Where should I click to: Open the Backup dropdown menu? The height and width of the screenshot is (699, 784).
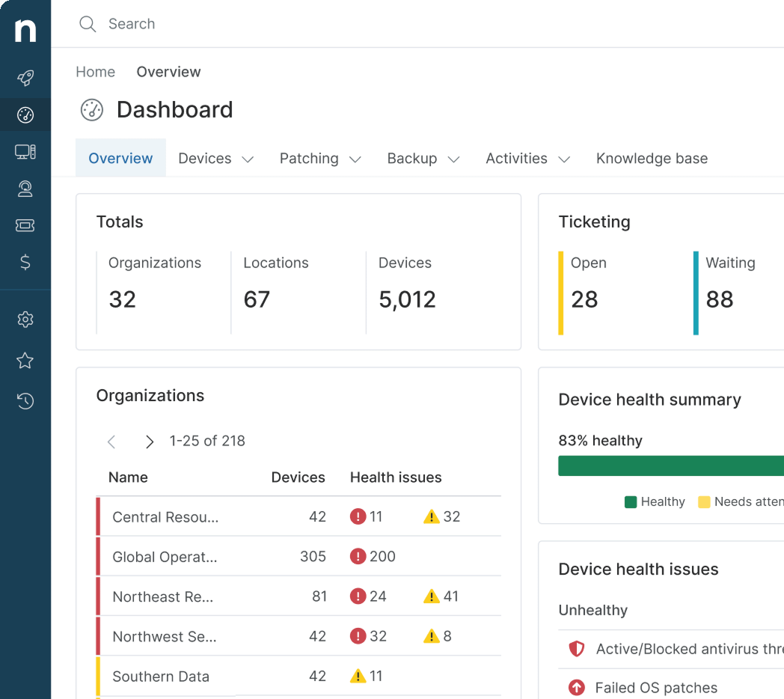point(423,158)
